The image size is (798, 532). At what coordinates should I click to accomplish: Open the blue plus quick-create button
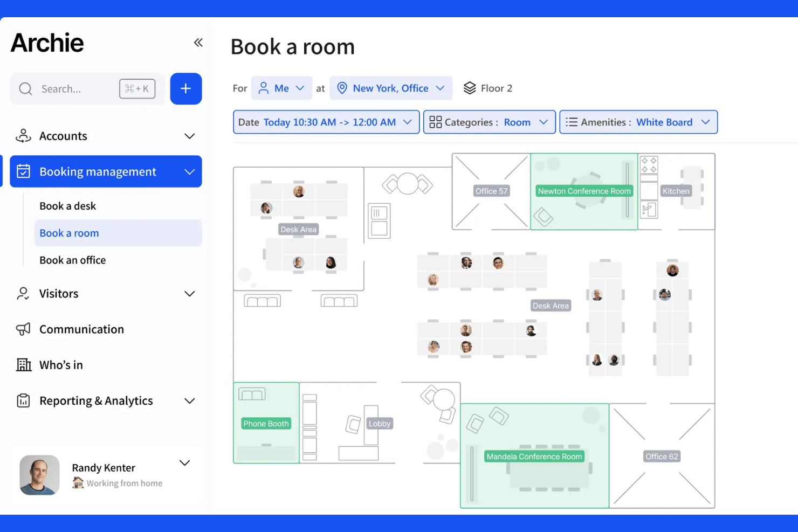click(x=186, y=88)
